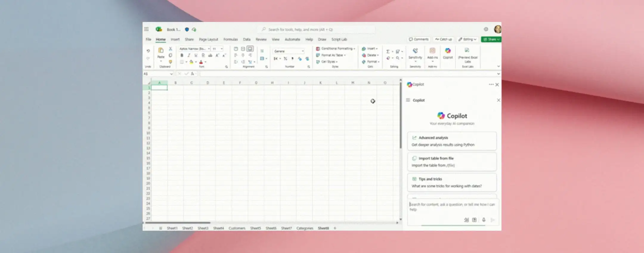This screenshot has width=644, height=253.
Task: Toggle Bold formatting
Action: tap(182, 55)
